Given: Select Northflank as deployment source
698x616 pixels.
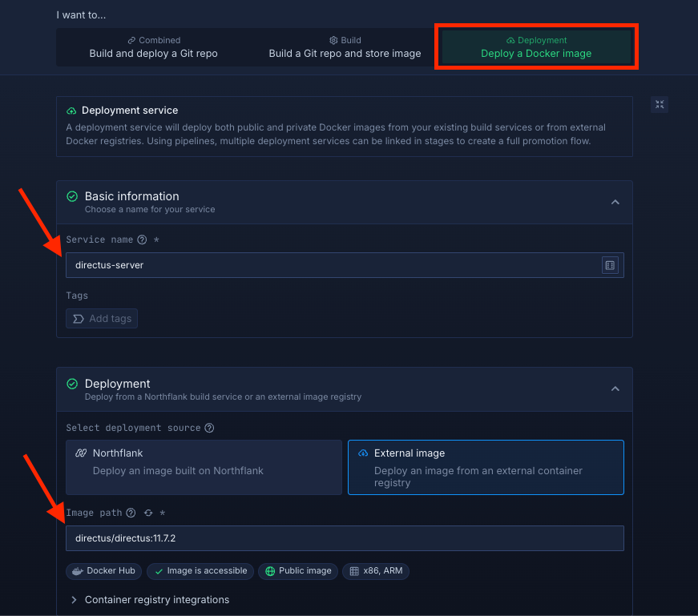Looking at the screenshot, I should coord(204,467).
